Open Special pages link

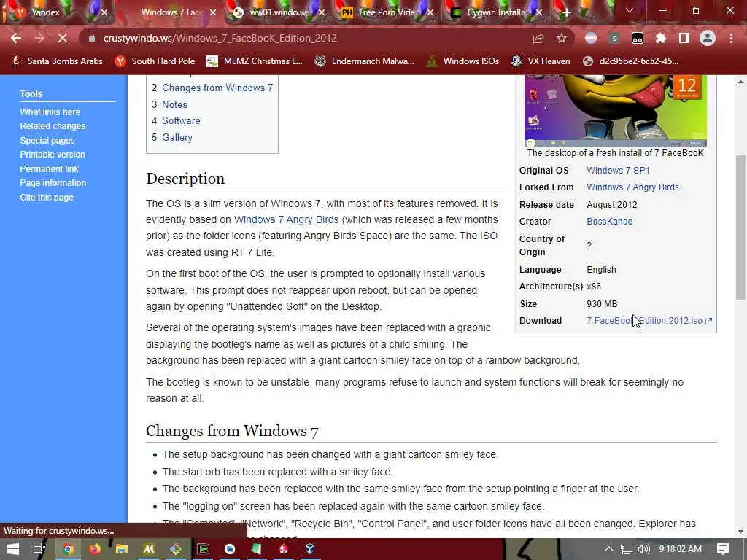coord(47,141)
